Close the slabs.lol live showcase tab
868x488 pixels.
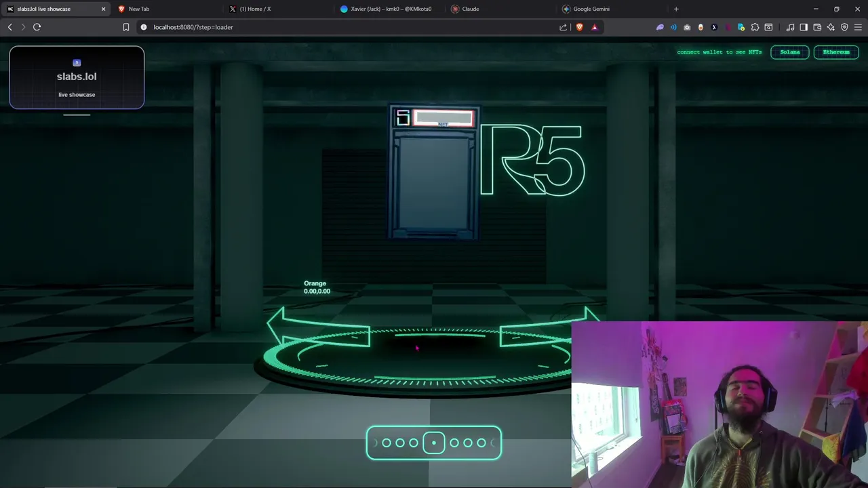pyautogui.click(x=103, y=9)
